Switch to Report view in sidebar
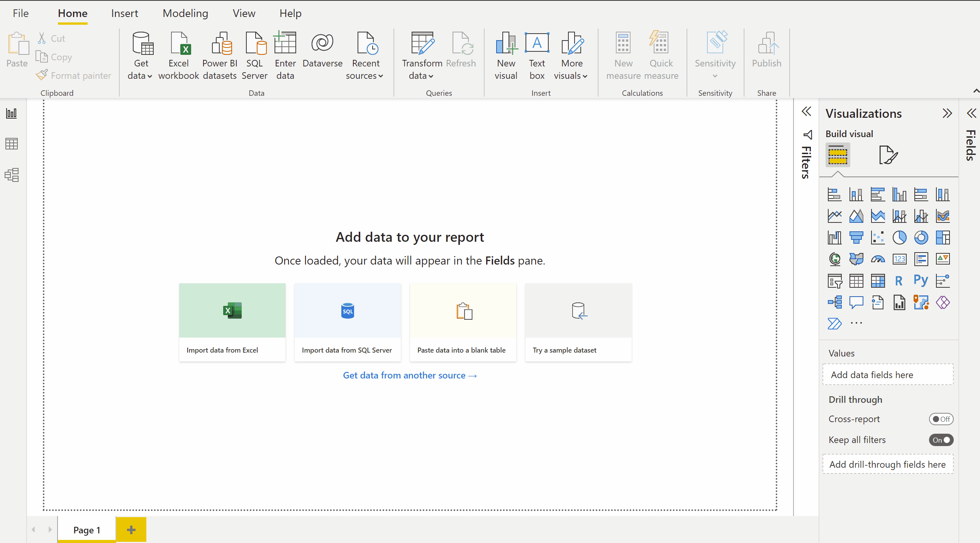The width and height of the screenshot is (980, 543). (12, 113)
